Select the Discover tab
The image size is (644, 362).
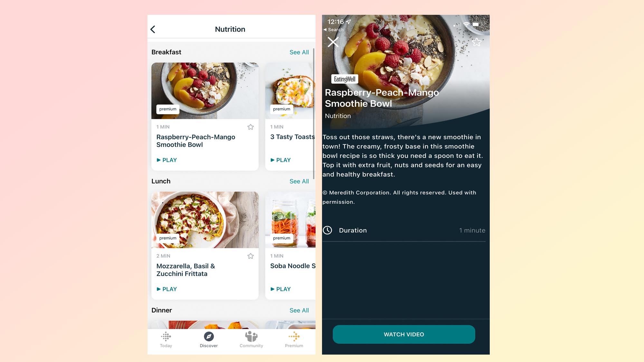click(x=209, y=340)
